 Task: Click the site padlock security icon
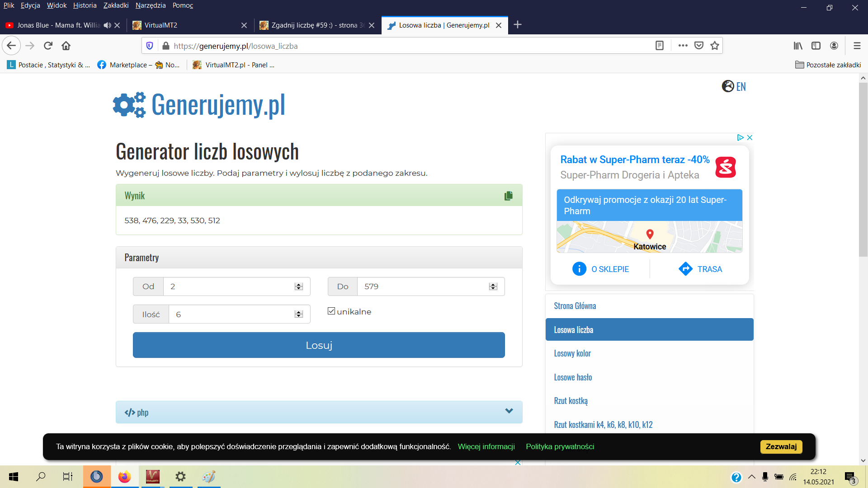tap(165, 46)
